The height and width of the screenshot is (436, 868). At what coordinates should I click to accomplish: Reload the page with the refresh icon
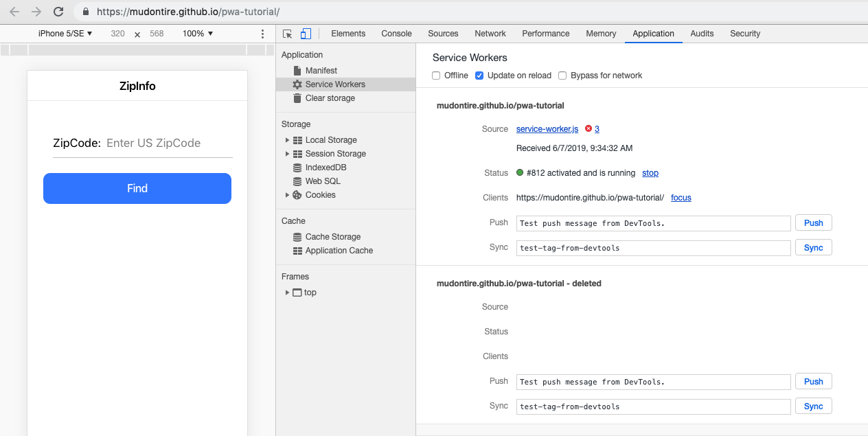click(x=59, y=12)
